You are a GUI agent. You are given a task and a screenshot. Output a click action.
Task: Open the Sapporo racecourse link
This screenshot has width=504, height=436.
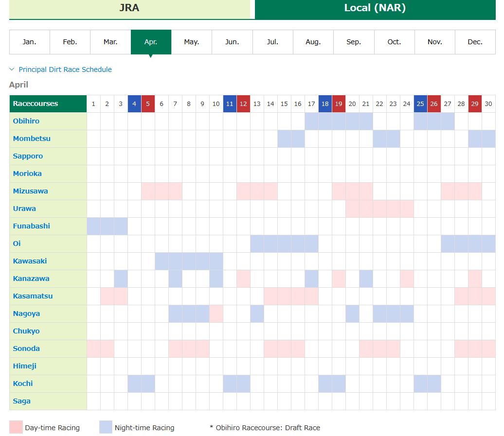tap(28, 156)
